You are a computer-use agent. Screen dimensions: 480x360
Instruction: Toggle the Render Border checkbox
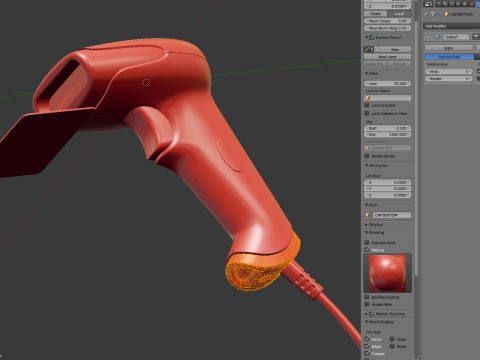[367, 156]
